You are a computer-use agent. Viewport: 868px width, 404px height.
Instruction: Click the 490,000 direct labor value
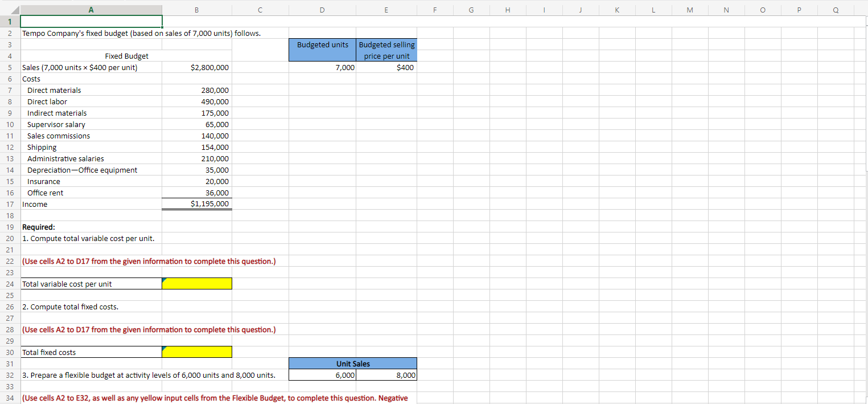tap(215, 101)
